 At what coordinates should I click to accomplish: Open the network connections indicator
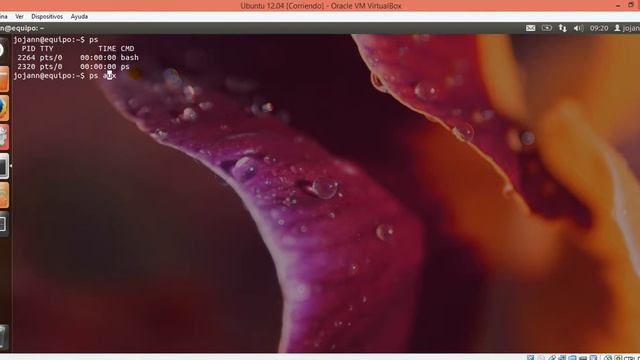562,28
